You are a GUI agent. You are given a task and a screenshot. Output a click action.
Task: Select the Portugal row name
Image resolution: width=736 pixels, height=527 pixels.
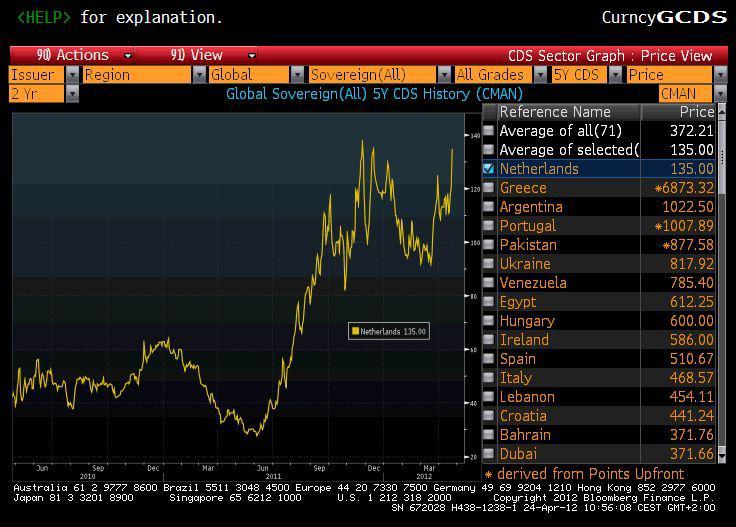point(528,226)
